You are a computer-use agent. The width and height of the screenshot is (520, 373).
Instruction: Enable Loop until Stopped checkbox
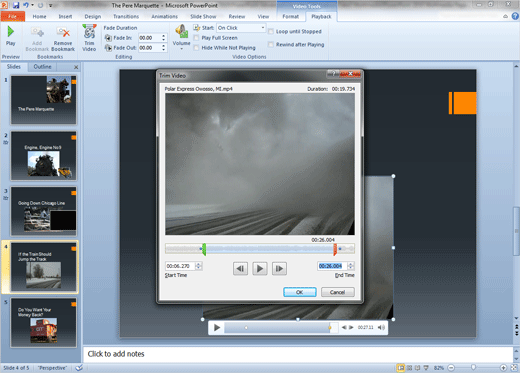(x=271, y=31)
